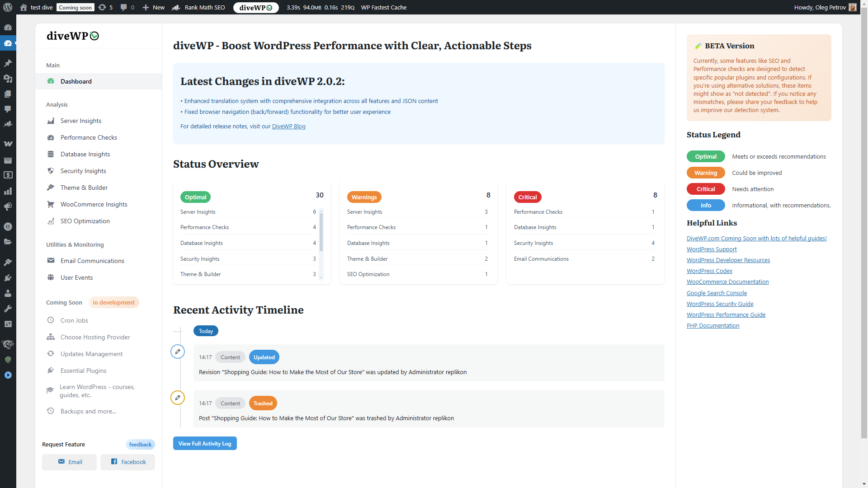
Task: Open the comments bubble icon in admin bar
Action: click(x=123, y=7)
